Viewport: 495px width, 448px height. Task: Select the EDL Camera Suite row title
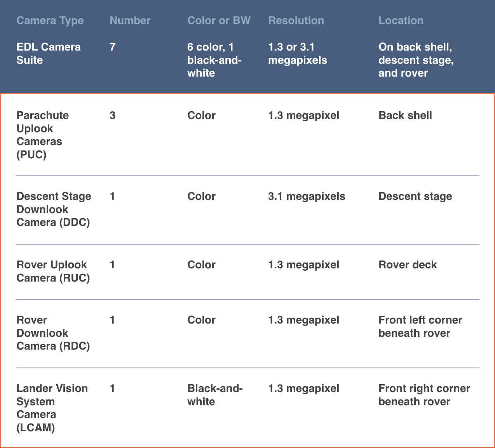click(49, 54)
